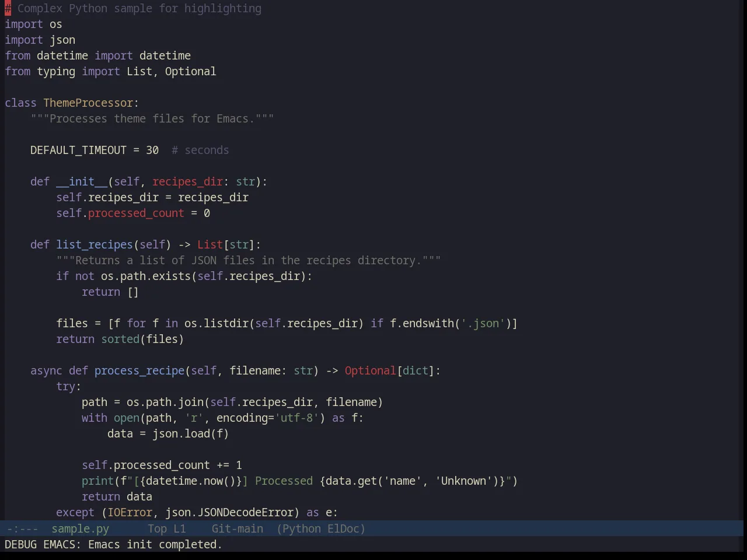Click the -:--- buffer status flags

click(x=22, y=528)
